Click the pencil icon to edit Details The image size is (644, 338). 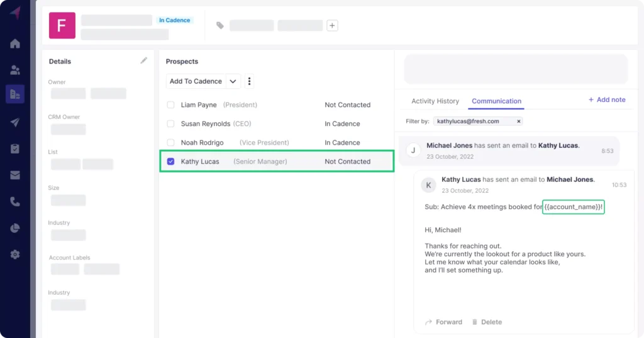144,60
